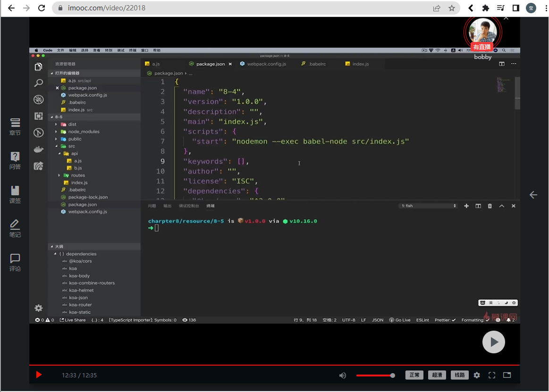This screenshot has width=549, height=392.
Task: Click the share this page icon
Action: (x=437, y=8)
